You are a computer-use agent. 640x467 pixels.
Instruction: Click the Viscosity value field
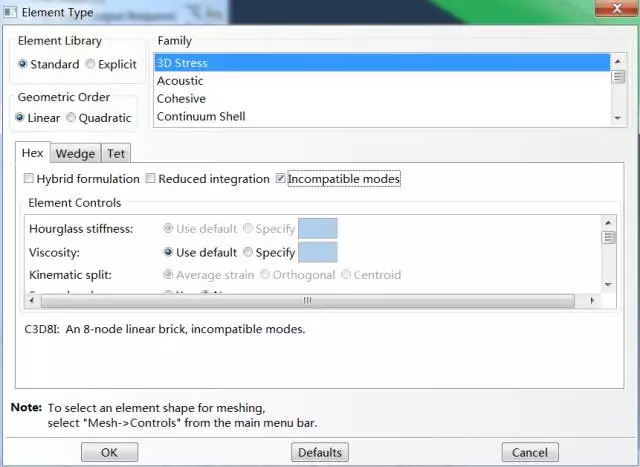point(318,252)
